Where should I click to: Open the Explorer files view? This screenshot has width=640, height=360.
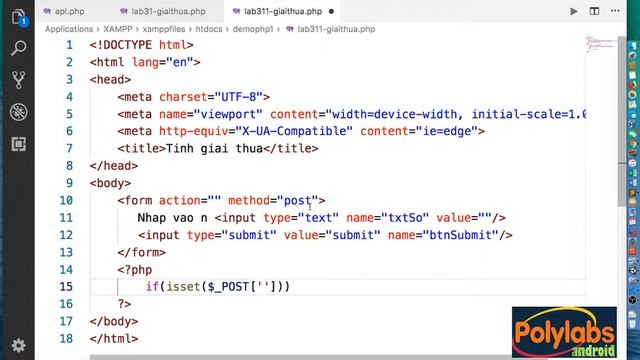coord(19,17)
